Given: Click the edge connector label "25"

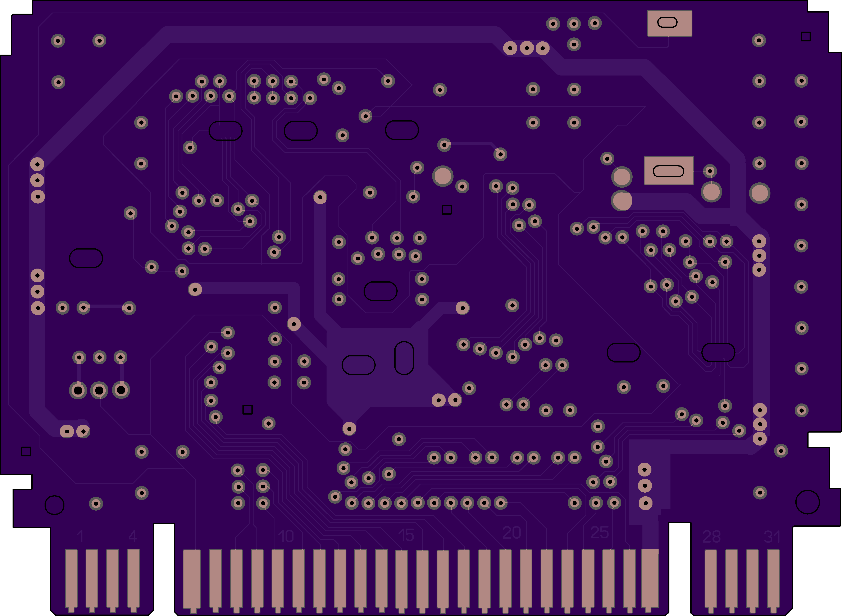Looking at the screenshot, I should tap(600, 533).
